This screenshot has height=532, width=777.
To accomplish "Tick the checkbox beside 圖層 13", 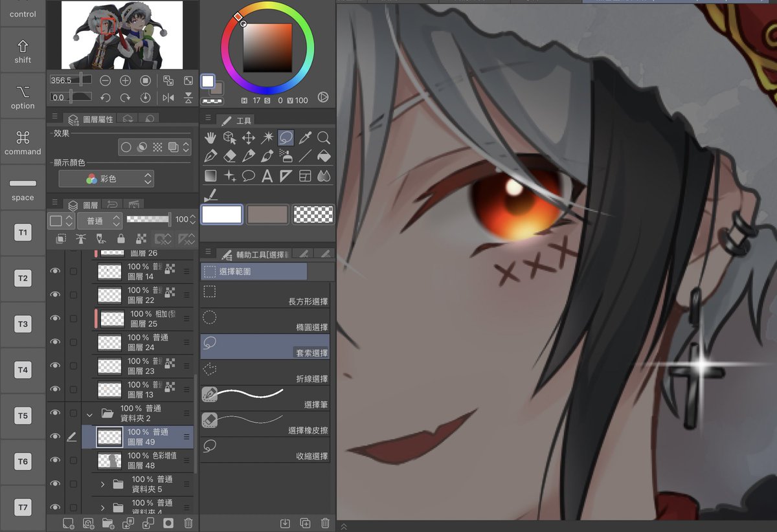I will (73, 389).
